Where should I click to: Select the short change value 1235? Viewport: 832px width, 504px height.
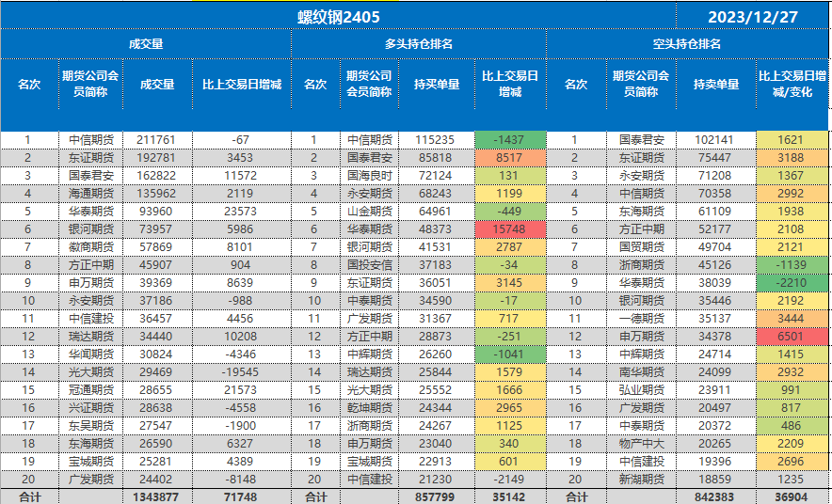point(792,480)
